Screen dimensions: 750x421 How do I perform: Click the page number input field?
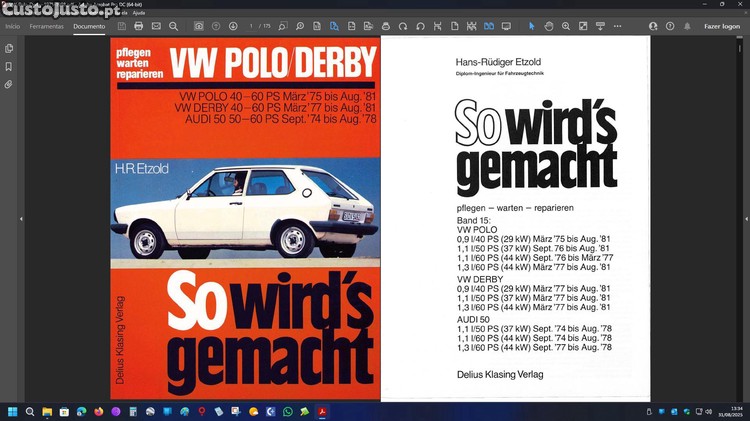coord(253,26)
